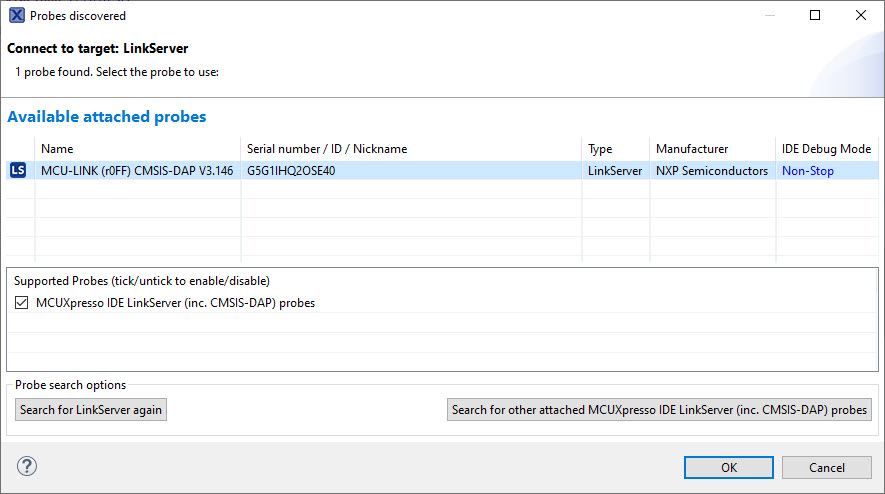Screen dimensions: 885x494
Task: Click the MCUXpresso X icon in title bar
Action: (x=16, y=16)
